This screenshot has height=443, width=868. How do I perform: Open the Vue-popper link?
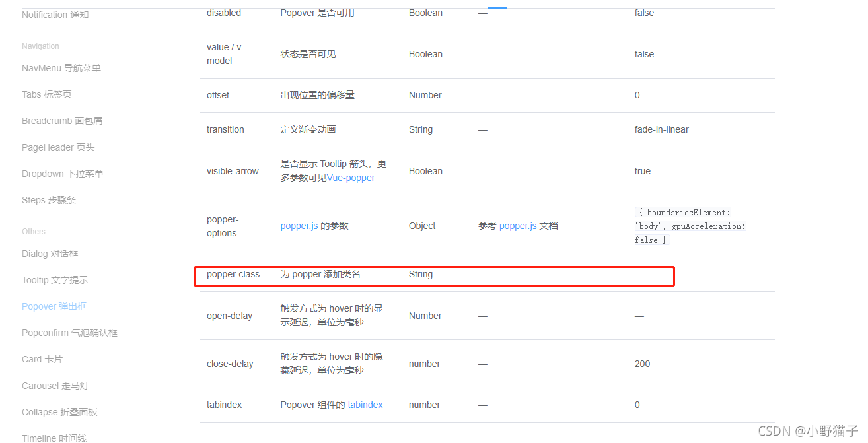pyautogui.click(x=351, y=178)
